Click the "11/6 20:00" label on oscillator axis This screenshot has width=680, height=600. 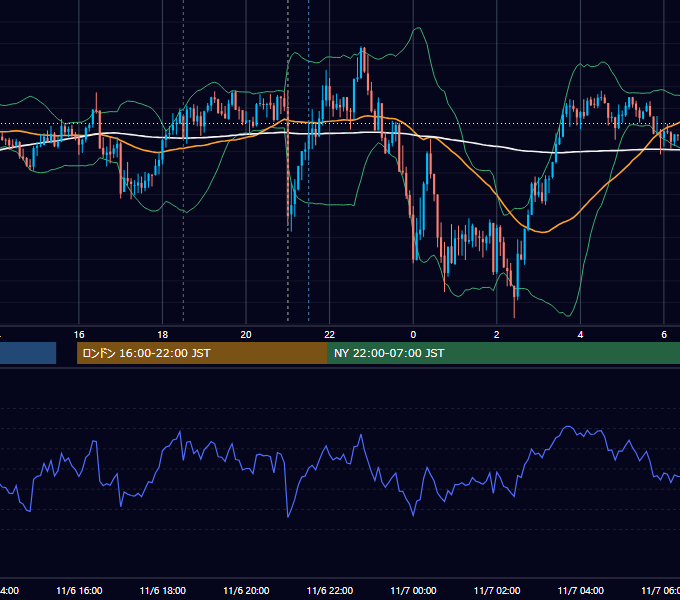(246, 591)
